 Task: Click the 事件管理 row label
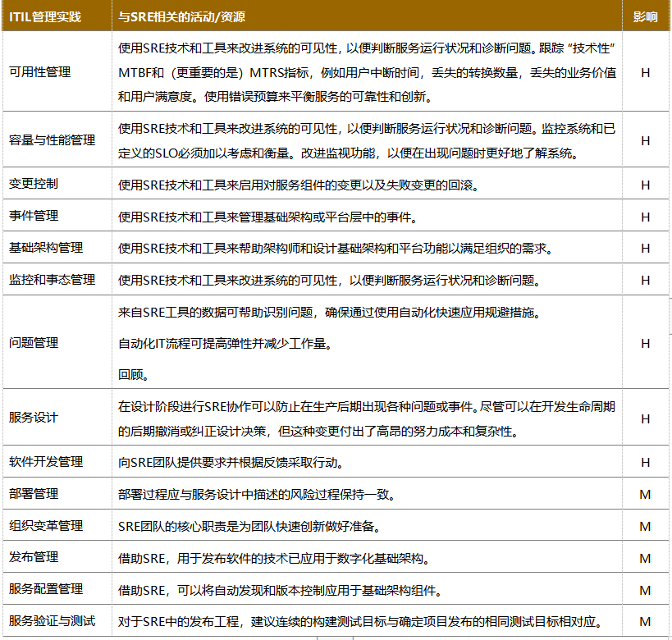tap(34, 216)
